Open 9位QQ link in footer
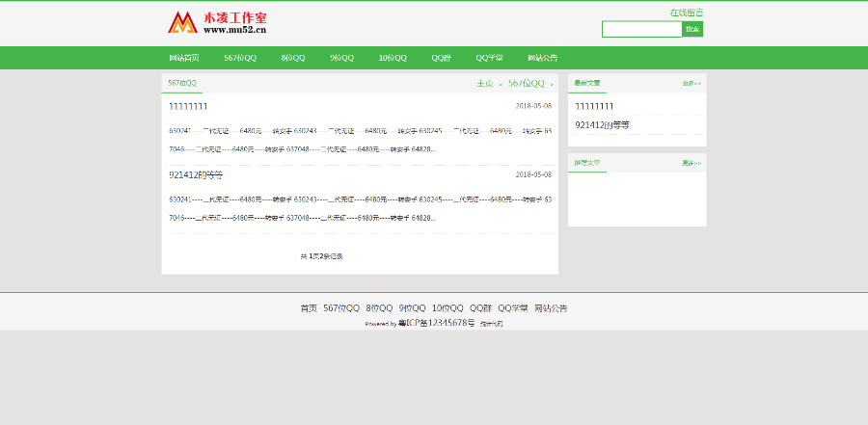Viewport: 868px width, 425px height. click(413, 308)
